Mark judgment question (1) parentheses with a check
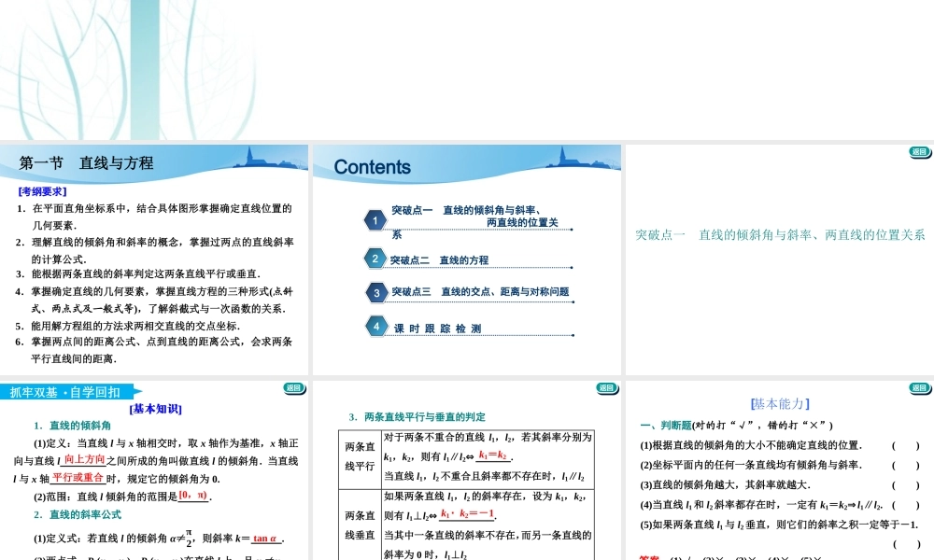This screenshot has height=560, width=934. (905, 445)
